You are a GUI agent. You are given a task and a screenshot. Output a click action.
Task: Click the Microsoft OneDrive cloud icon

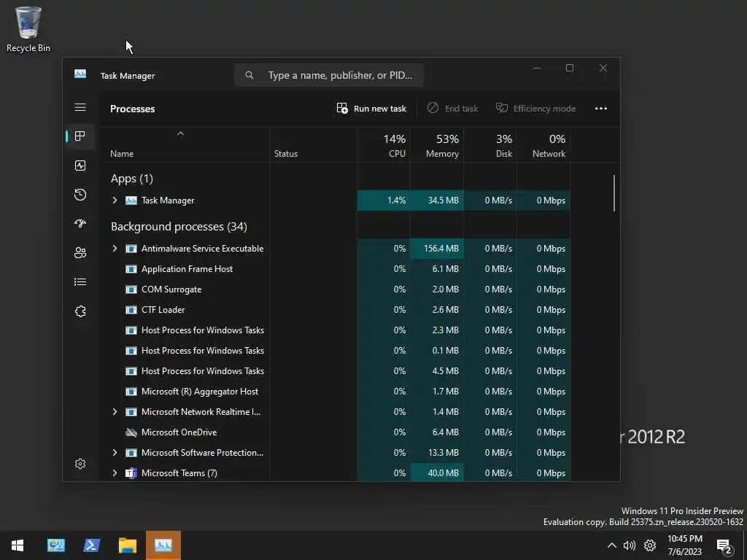131,432
